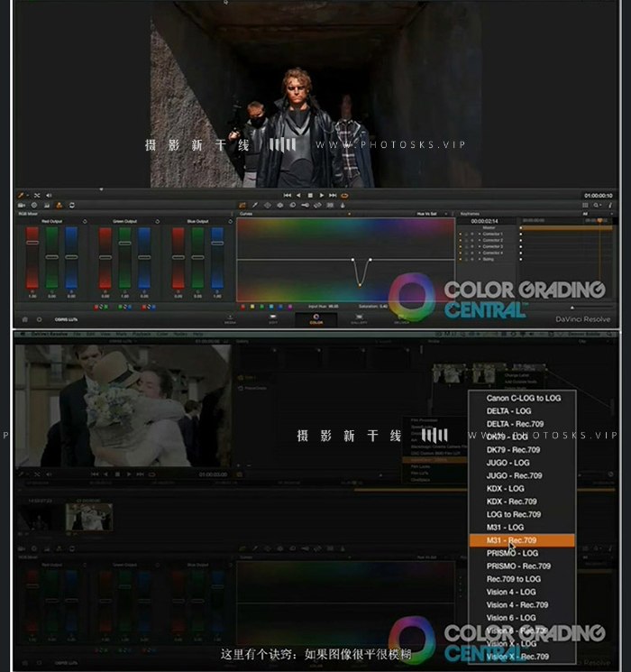Choose highlighted M31 - Rec.709 LUT entry
Screen dimensions: 631x672
[x=522, y=540]
